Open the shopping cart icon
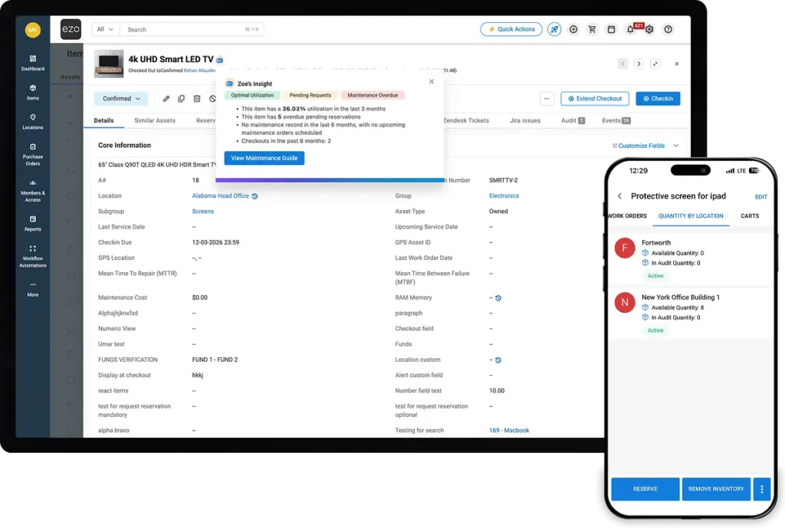The height and width of the screenshot is (532, 785). click(x=592, y=29)
